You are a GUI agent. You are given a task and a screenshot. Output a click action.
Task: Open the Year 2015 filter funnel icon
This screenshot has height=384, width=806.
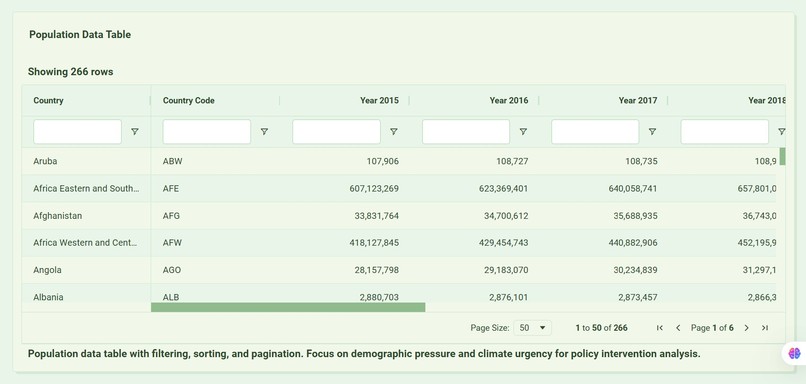[394, 132]
